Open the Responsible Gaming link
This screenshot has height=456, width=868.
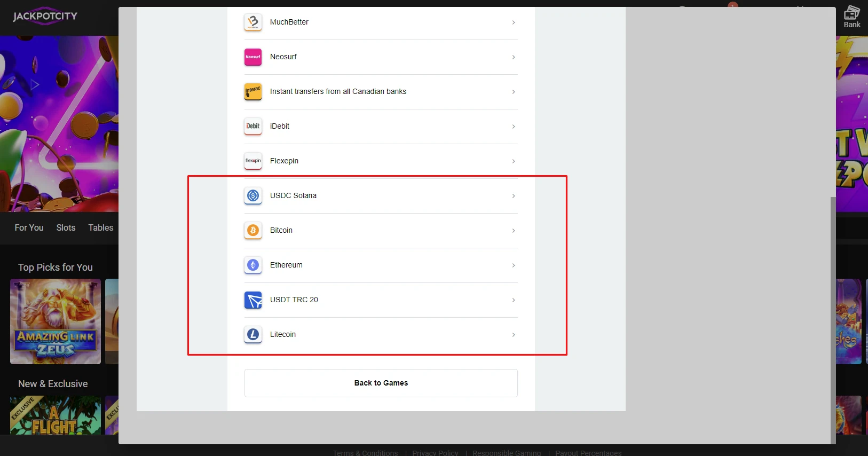(x=507, y=453)
